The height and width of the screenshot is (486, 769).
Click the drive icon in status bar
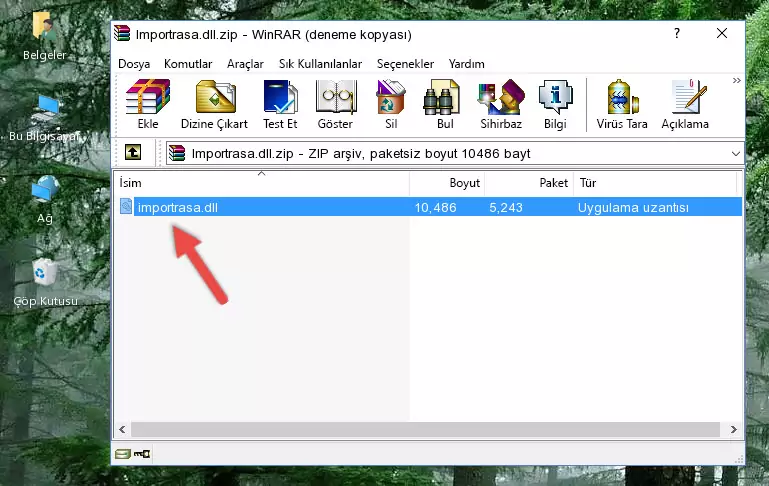pos(122,454)
